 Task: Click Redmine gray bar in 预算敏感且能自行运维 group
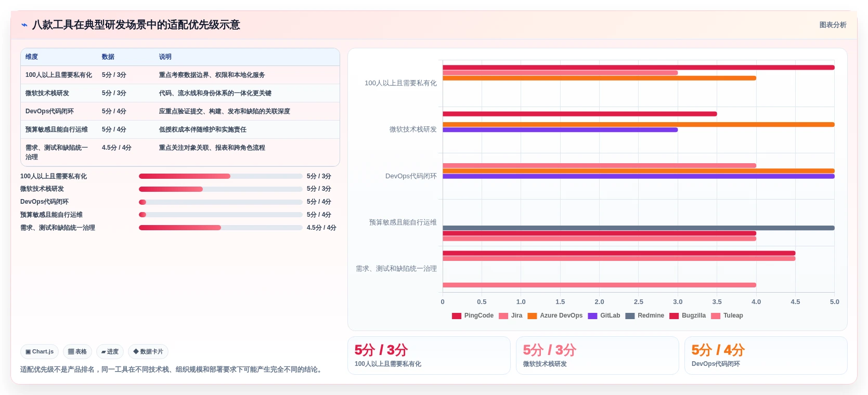pyautogui.click(x=639, y=228)
